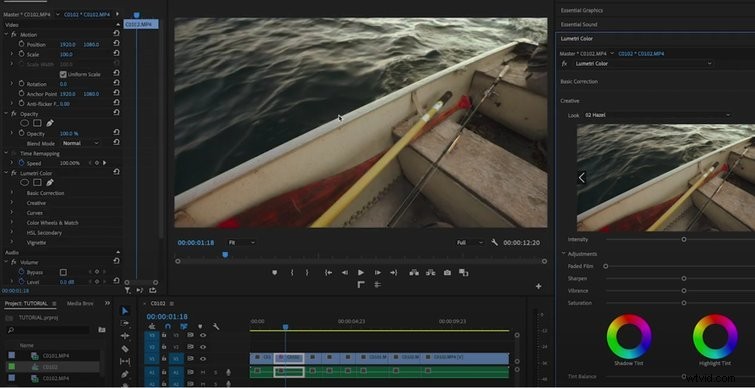Go to Out point
Viewport: 755px width, 388px height.
tap(393, 272)
